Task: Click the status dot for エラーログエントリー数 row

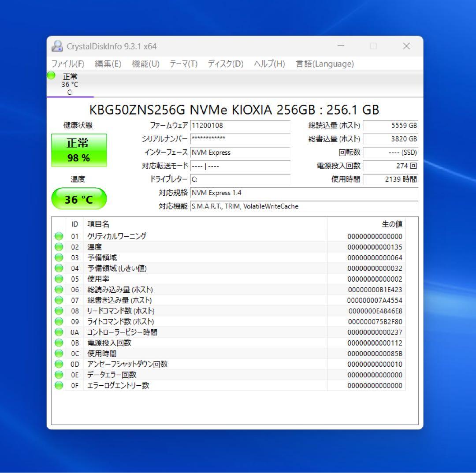Action: click(x=59, y=385)
